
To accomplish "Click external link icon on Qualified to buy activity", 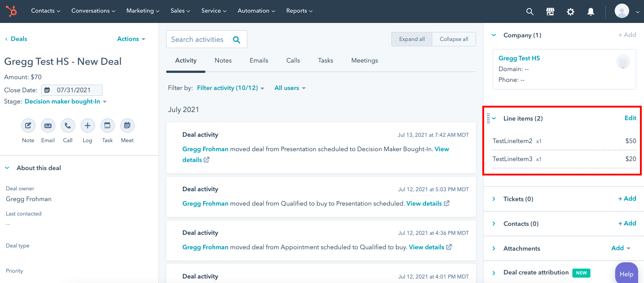I will coord(449,247).
